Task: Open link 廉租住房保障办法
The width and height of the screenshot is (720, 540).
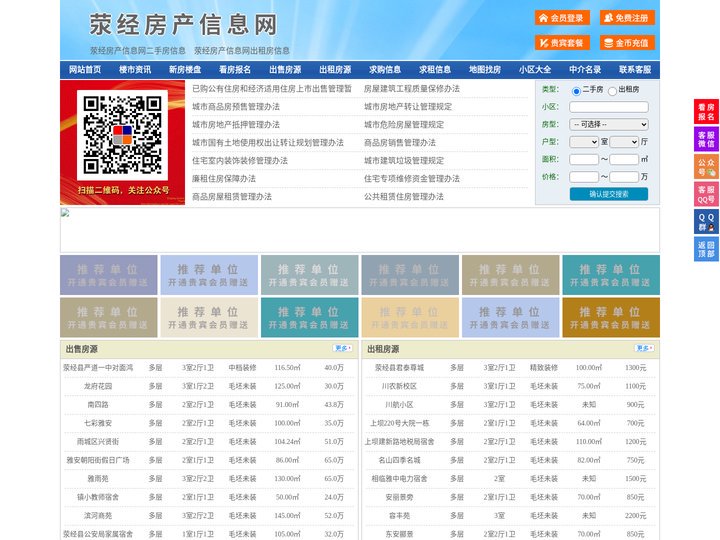Action: click(224, 179)
